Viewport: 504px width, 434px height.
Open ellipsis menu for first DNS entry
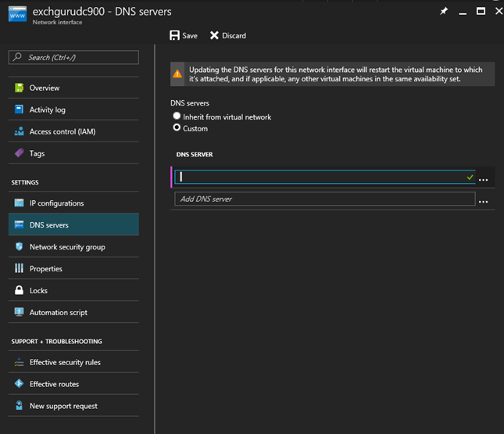[x=483, y=180]
